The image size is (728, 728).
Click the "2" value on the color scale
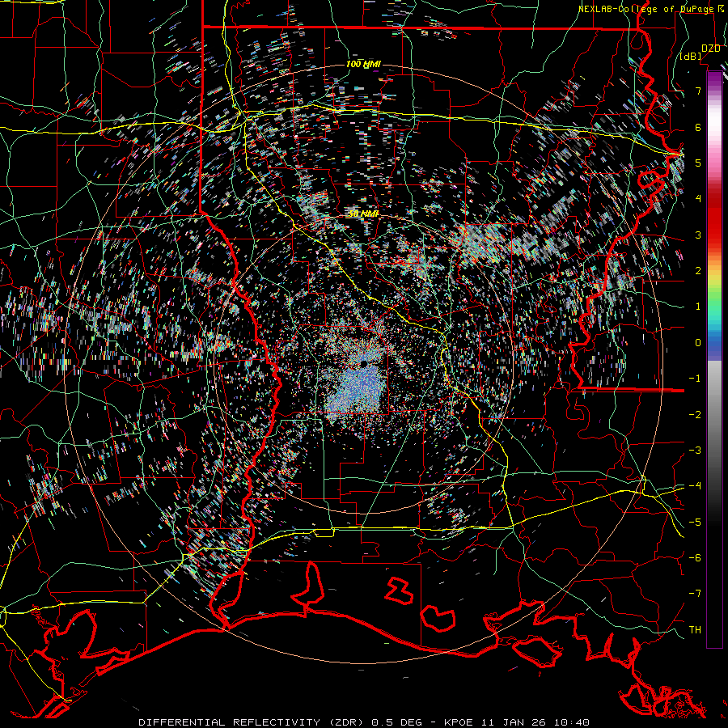coord(698,271)
